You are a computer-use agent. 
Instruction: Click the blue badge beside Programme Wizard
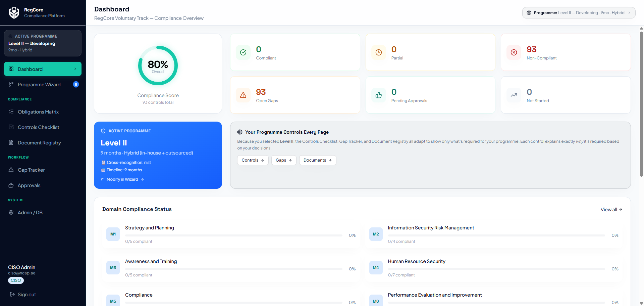(76, 84)
